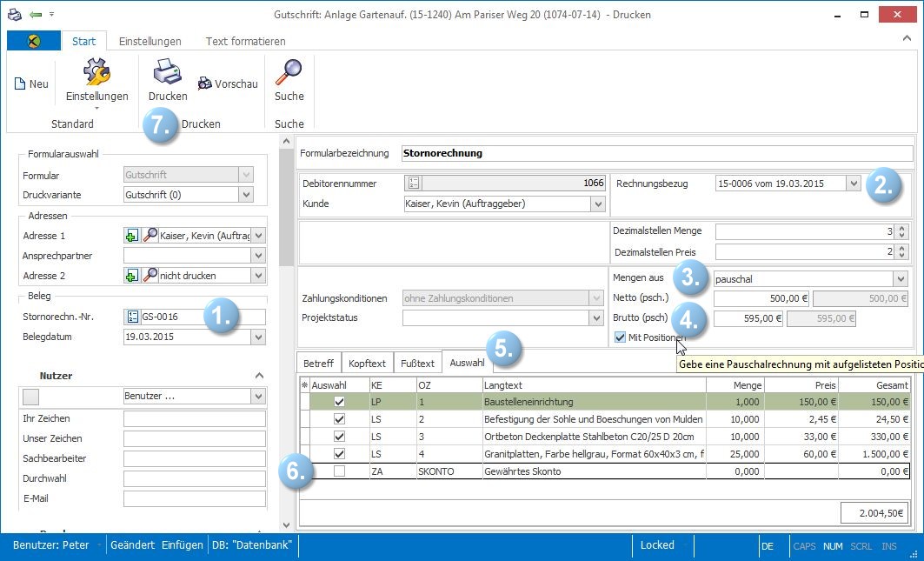Click the SKONTO cell in OZ column
Screen dimensions: 924x561
tap(449, 471)
